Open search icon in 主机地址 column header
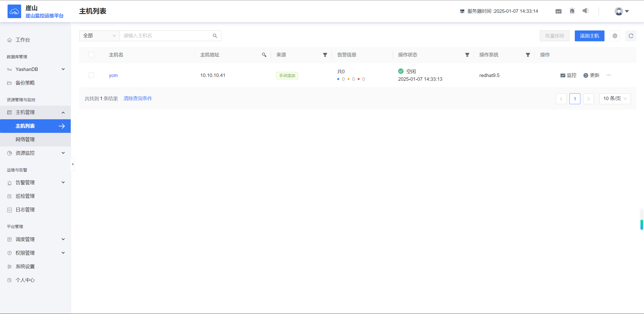644x314 pixels. tap(264, 55)
